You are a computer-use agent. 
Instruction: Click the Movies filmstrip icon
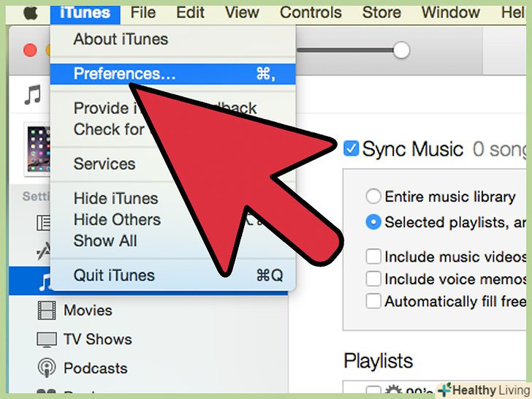47,311
